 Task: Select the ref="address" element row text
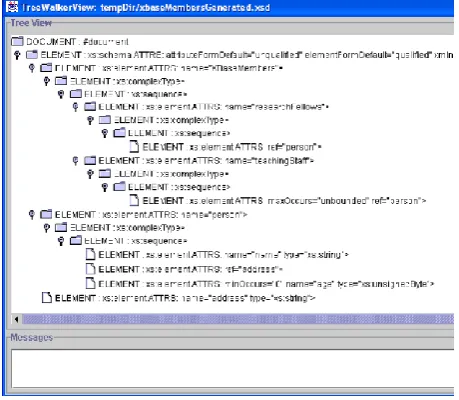(191, 269)
